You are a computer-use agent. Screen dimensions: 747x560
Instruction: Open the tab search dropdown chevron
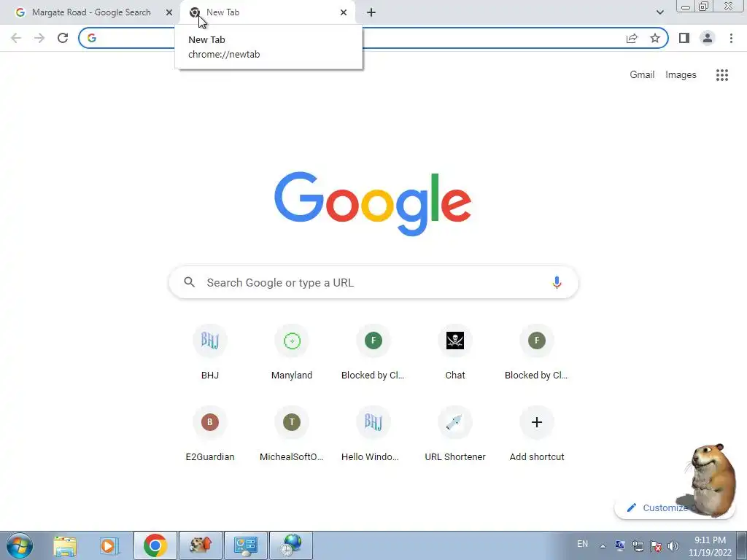click(659, 12)
